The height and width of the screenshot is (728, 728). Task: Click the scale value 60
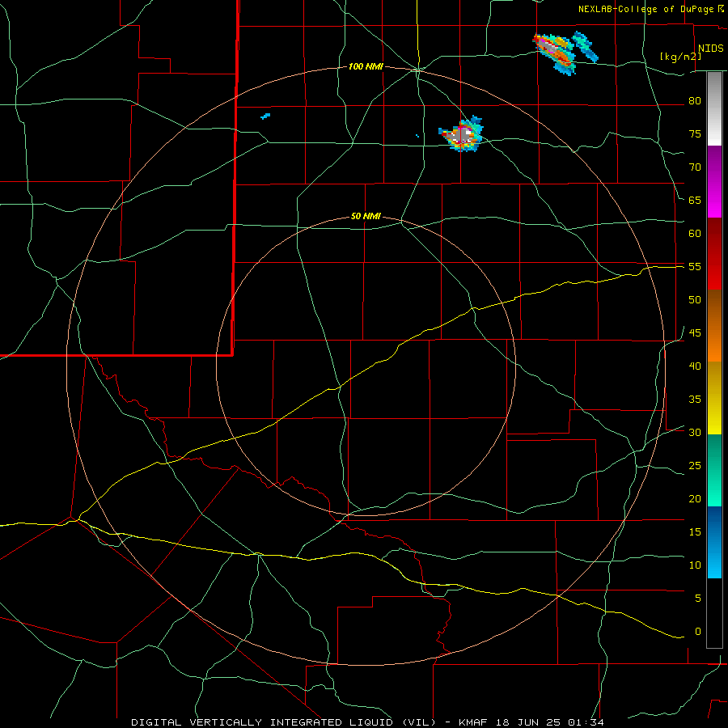click(695, 234)
